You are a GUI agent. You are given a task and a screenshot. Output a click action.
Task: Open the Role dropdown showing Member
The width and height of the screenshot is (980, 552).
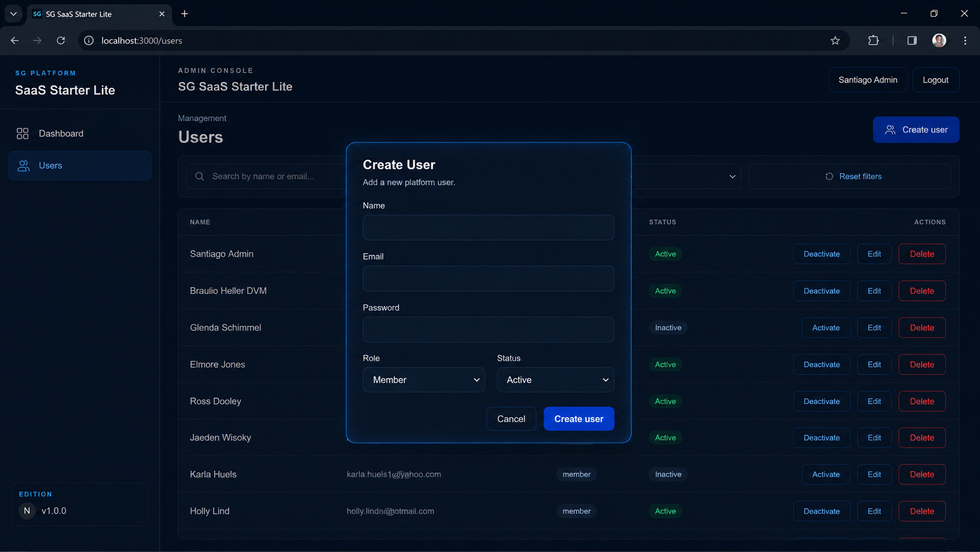click(424, 380)
